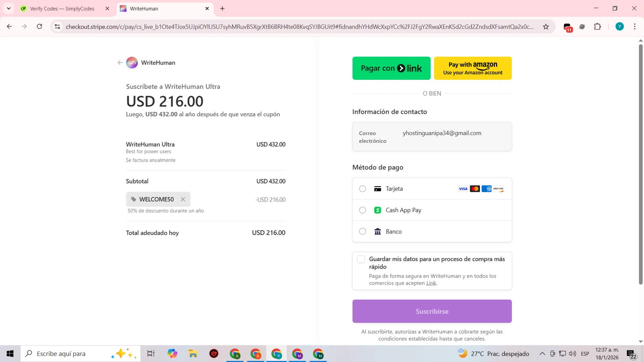Select Cash App Pay radio option
Viewport: 644px width, 362px height.
pos(362,210)
